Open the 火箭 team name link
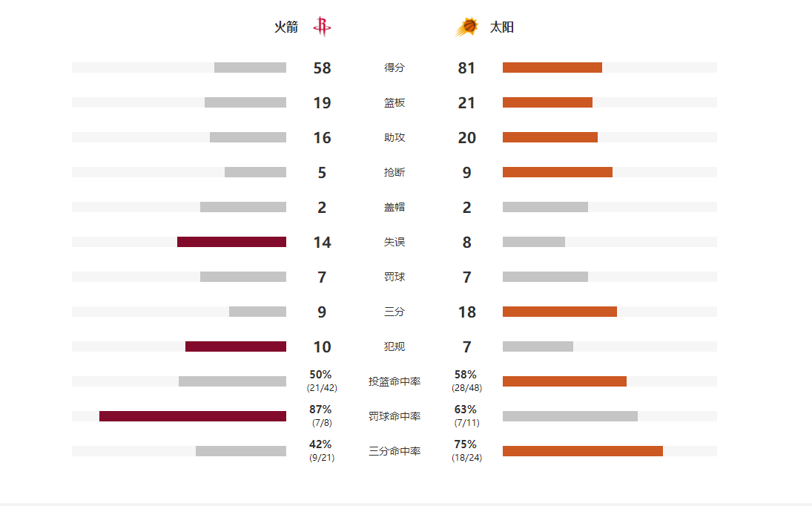 pos(286,27)
